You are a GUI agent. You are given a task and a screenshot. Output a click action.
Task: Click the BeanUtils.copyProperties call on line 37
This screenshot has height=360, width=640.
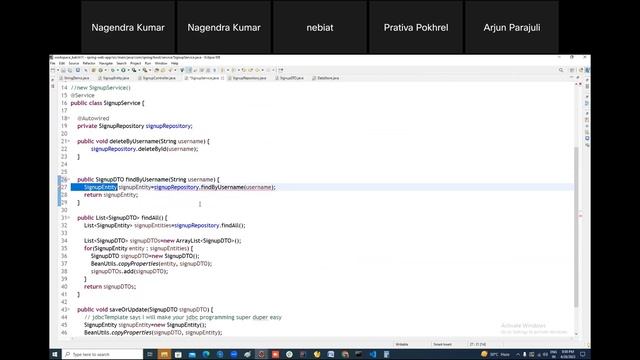click(x=151, y=264)
